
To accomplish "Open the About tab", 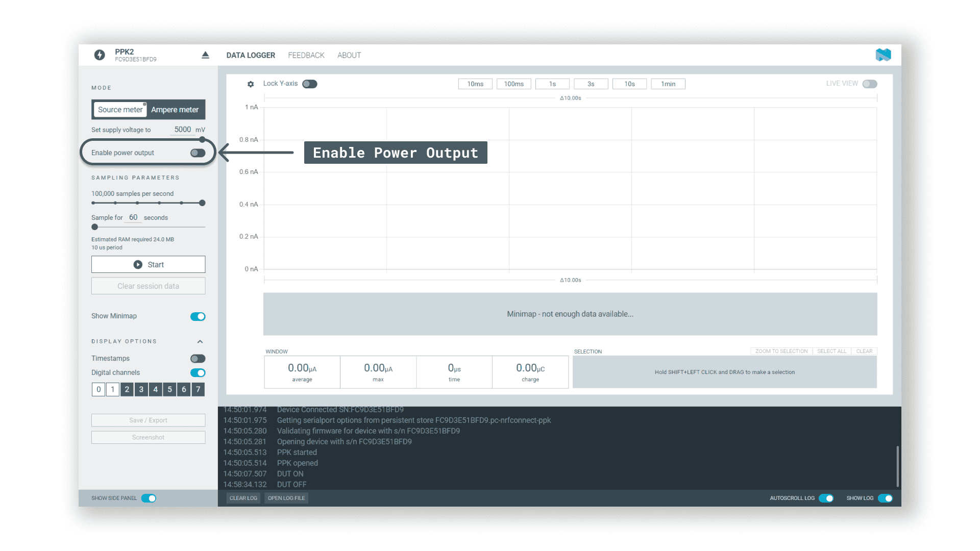I will pos(349,55).
